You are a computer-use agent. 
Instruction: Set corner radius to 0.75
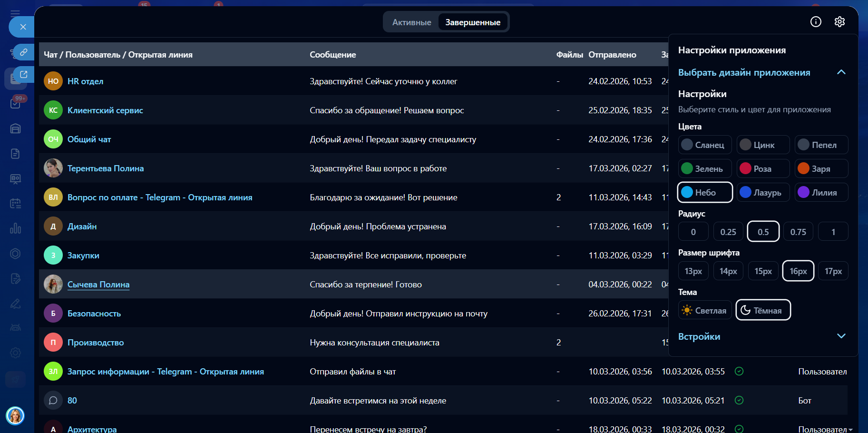pos(798,232)
